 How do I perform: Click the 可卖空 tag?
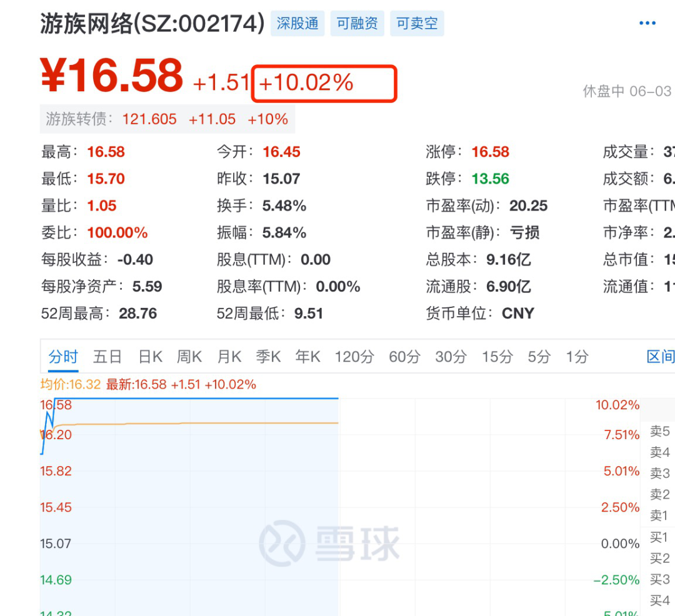(417, 23)
